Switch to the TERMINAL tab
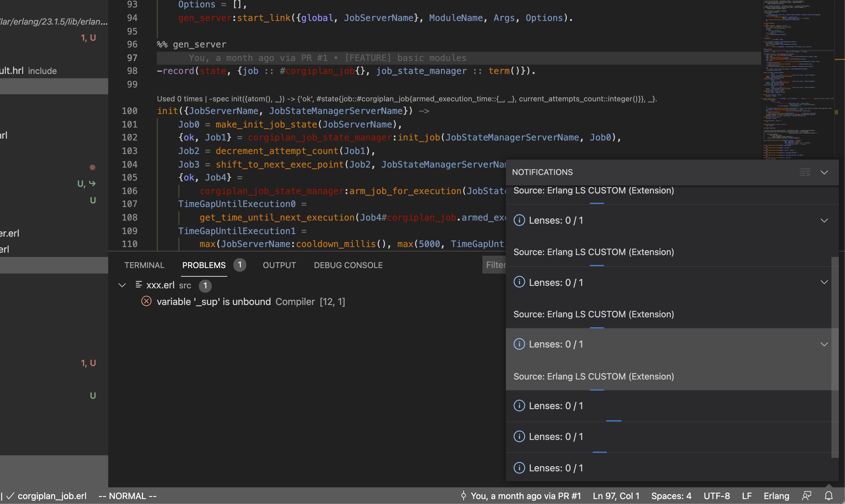Screen dimensions: 845x504 pyautogui.click(x=144, y=265)
